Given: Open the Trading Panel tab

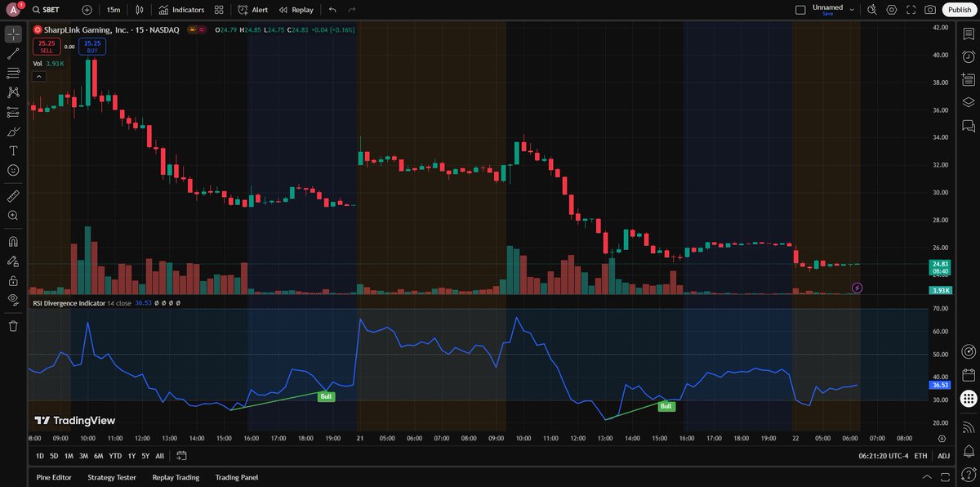Looking at the screenshot, I should point(237,477).
